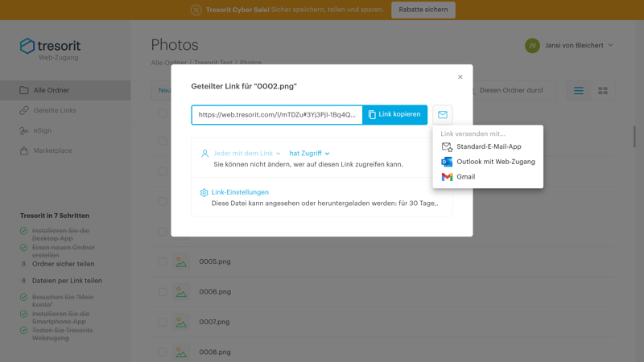644x362 pixels.
Task: Switch to list view
Action: pyautogui.click(x=579, y=91)
